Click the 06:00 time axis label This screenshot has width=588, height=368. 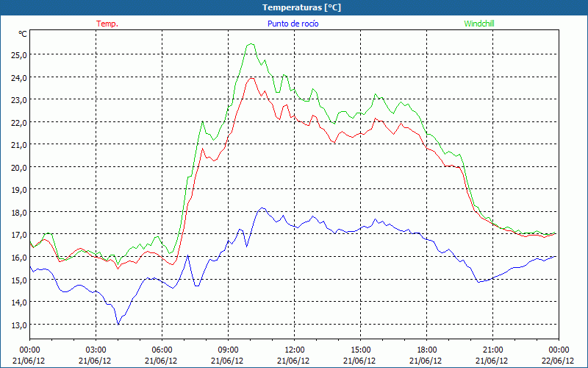tap(162, 350)
